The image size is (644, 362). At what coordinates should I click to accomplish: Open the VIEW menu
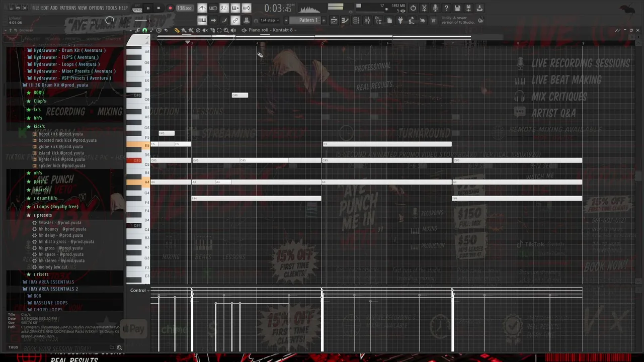(83, 8)
